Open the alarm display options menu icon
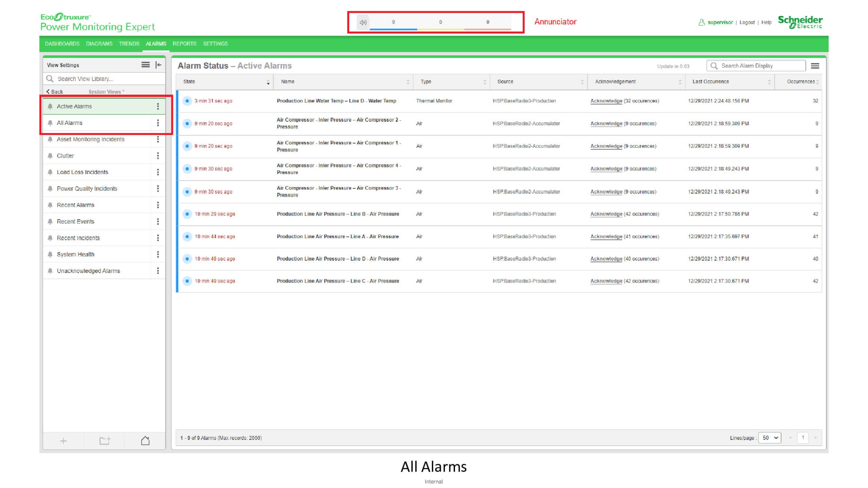Screen dimensions: 868x488 (x=815, y=66)
